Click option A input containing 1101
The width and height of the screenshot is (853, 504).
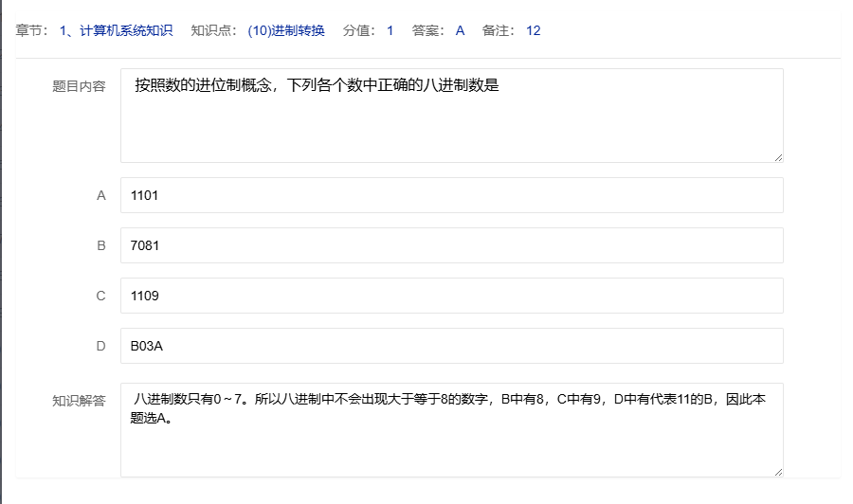pyautogui.click(x=451, y=195)
